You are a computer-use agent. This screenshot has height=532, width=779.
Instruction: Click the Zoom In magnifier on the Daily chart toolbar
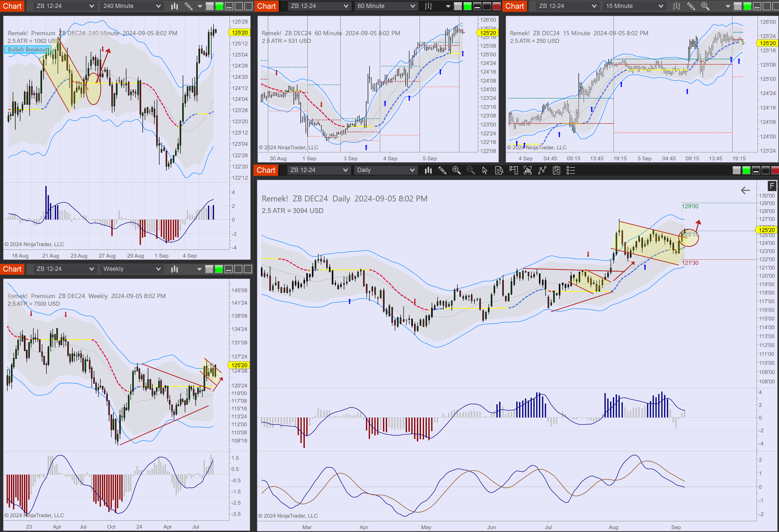pos(456,170)
